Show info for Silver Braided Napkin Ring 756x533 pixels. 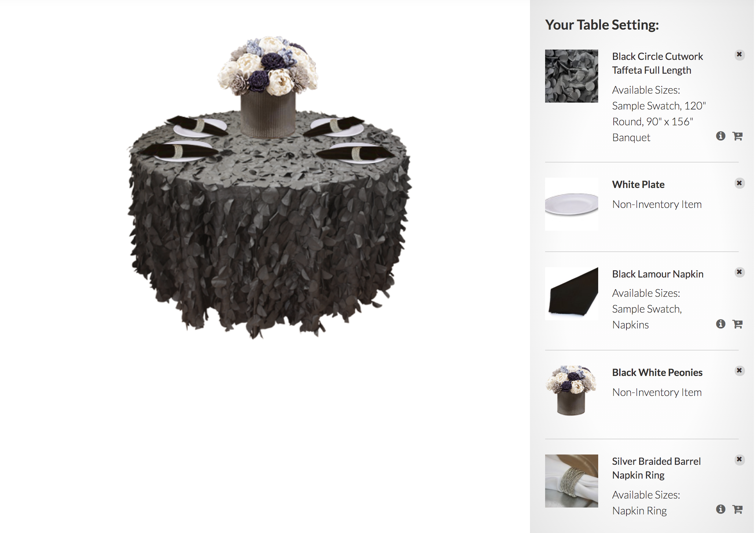721,509
